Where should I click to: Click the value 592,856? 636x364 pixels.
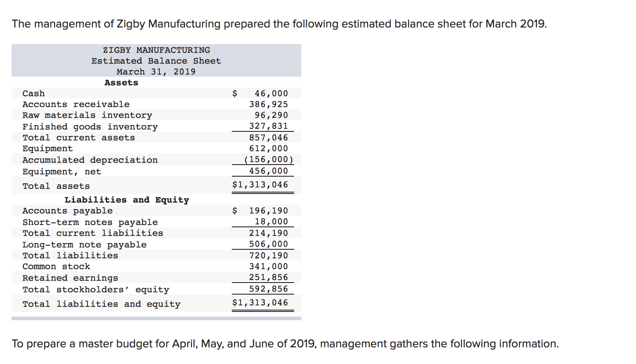coord(268,289)
